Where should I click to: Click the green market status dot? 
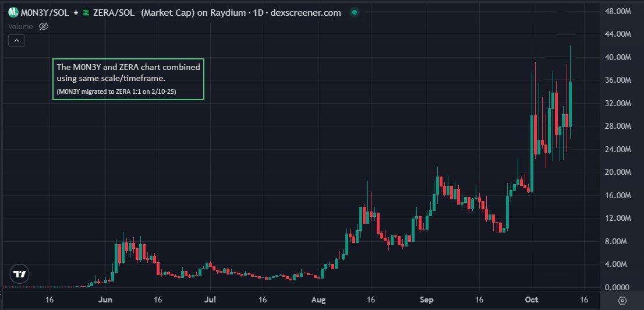(355, 13)
